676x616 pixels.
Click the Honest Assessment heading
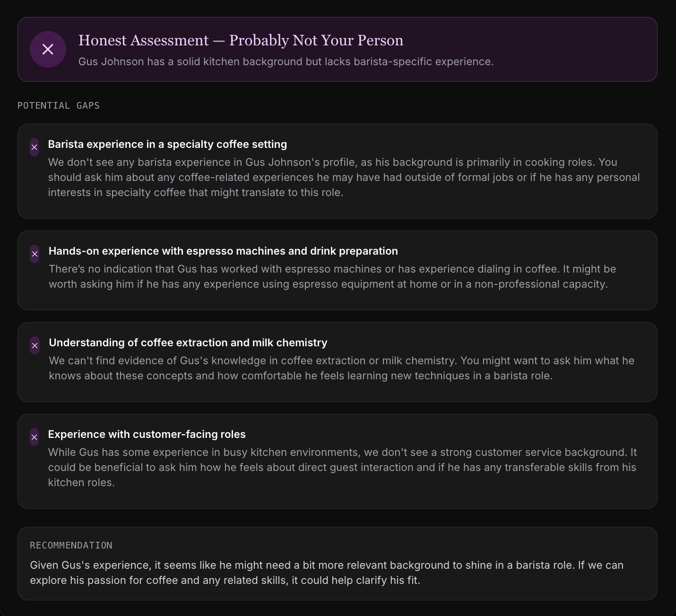point(241,41)
